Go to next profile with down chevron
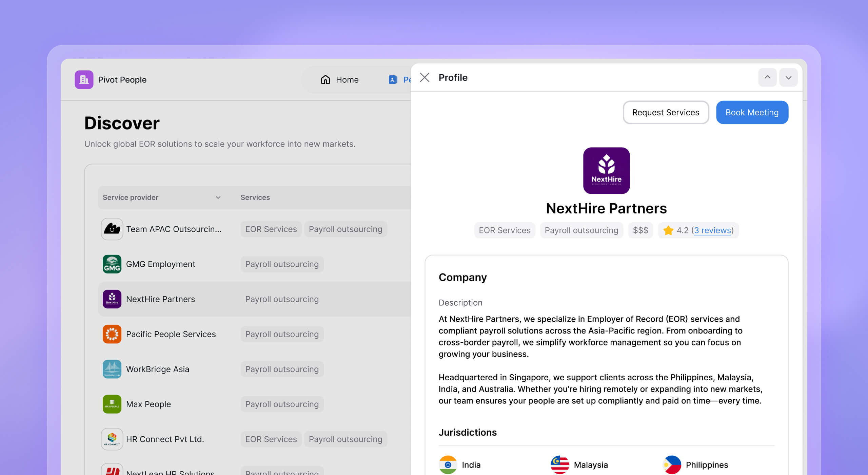 pyautogui.click(x=788, y=78)
